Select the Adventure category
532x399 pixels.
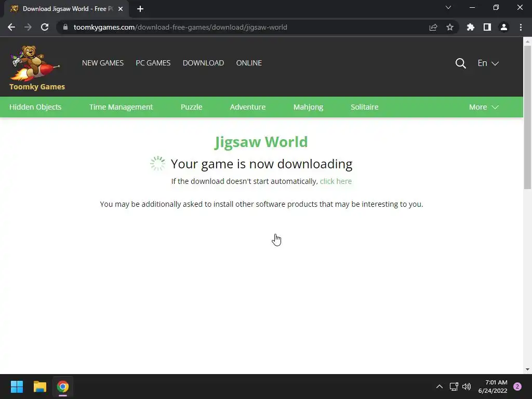click(x=248, y=107)
